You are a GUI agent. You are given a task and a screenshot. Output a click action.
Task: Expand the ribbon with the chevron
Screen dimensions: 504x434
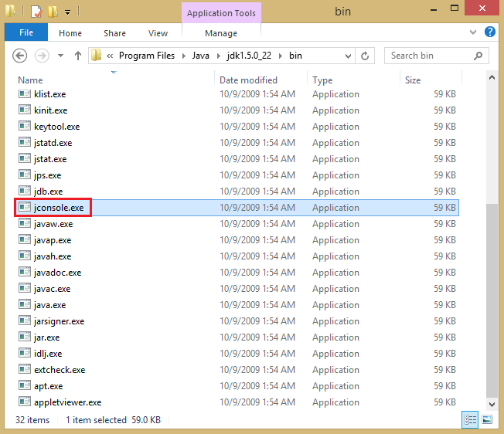coord(473,32)
